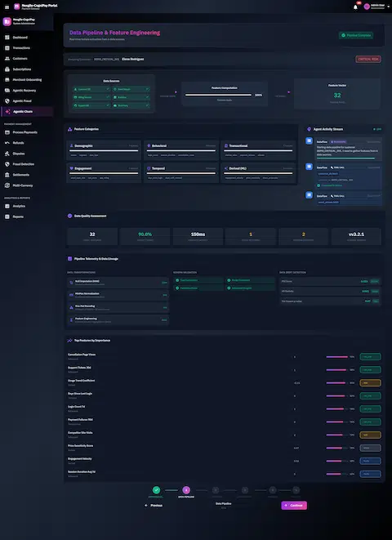
Task: Click the Agentic Churn sparkle icon
Action: pos(8,112)
